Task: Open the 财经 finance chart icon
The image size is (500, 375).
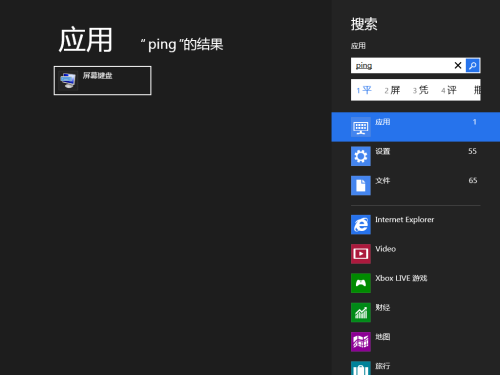Action: click(361, 312)
